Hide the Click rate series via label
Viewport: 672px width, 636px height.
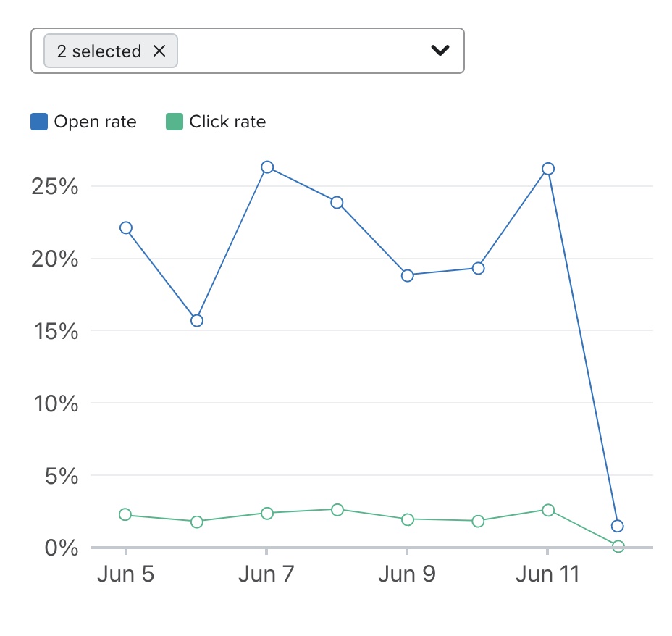227,122
